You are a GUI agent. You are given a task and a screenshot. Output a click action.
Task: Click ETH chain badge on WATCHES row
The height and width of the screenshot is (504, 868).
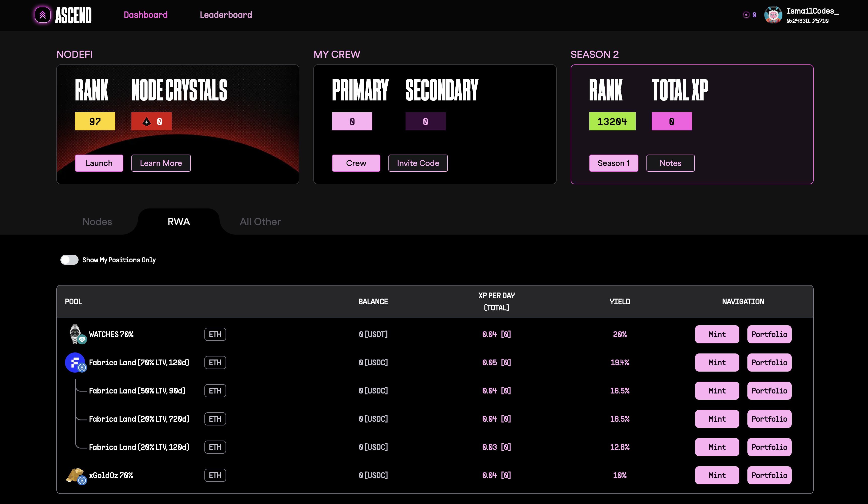[x=215, y=334]
